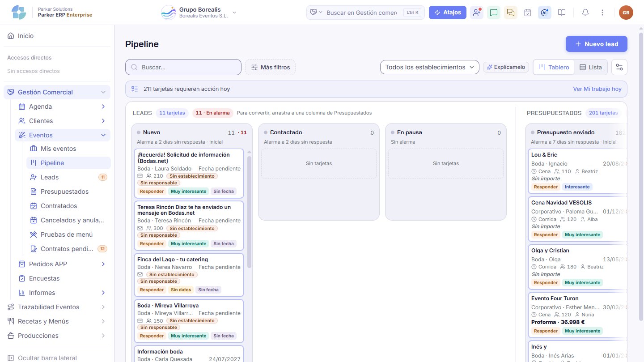Screen dimensions: 644x362
Task: Click the Parker ERP logo
Action: [x=19, y=13]
